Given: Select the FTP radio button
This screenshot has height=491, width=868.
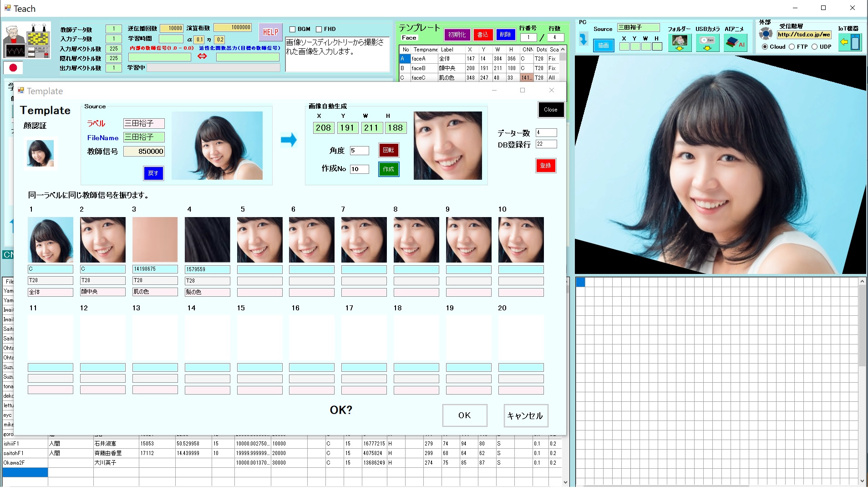Looking at the screenshot, I should point(792,47).
